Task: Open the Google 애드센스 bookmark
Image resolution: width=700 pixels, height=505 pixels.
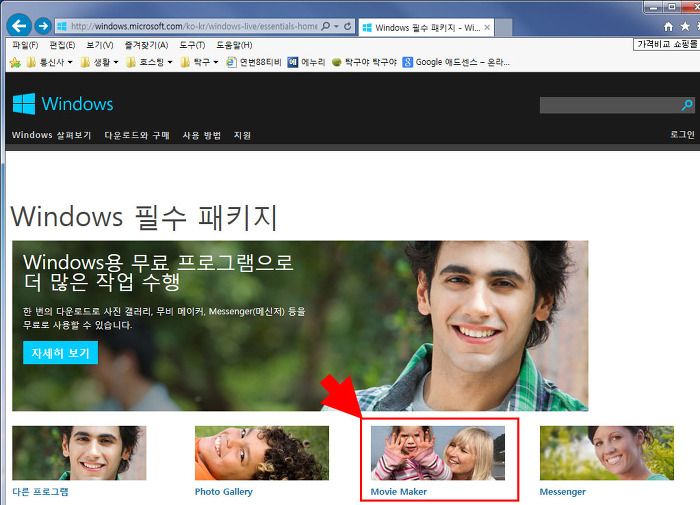Action: tap(456, 62)
